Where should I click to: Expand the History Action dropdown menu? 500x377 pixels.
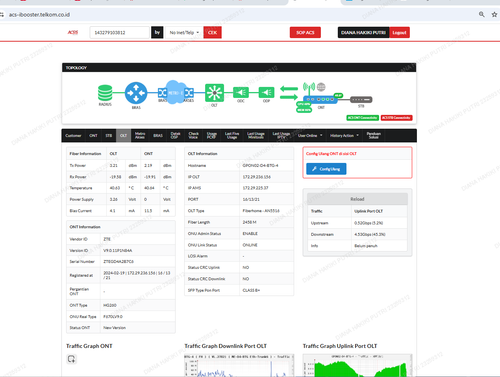[x=344, y=136]
